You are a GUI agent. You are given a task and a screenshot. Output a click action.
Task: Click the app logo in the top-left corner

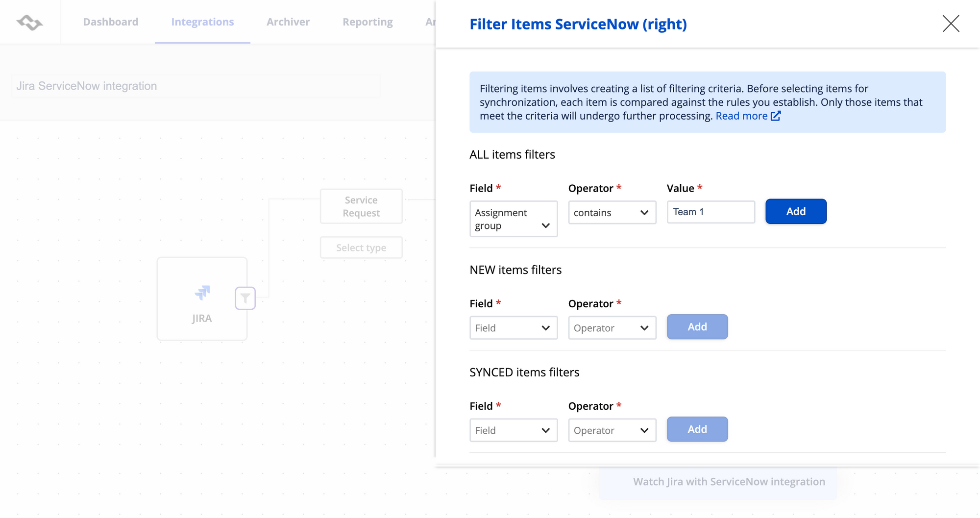pyautogui.click(x=29, y=22)
